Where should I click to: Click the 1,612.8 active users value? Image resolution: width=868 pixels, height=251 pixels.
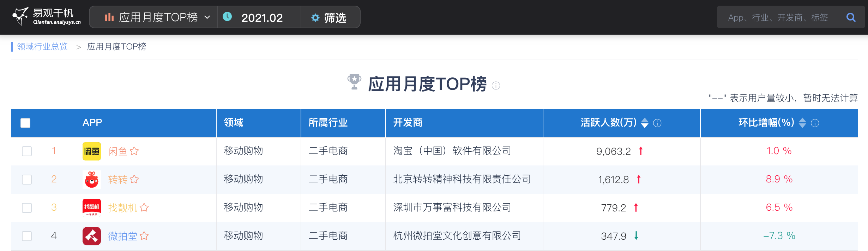[614, 180]
